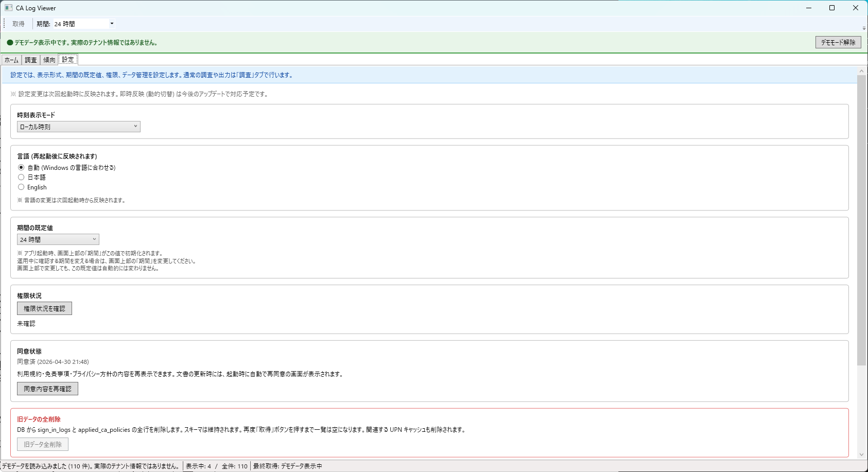Switch to the 傾向 tab

click(x=49, y=60)
